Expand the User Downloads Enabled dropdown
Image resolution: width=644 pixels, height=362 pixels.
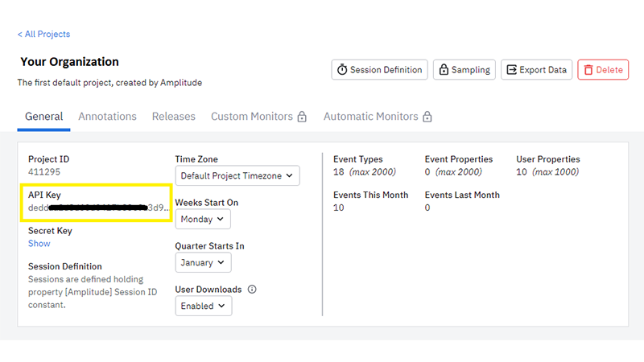[203, 306]
